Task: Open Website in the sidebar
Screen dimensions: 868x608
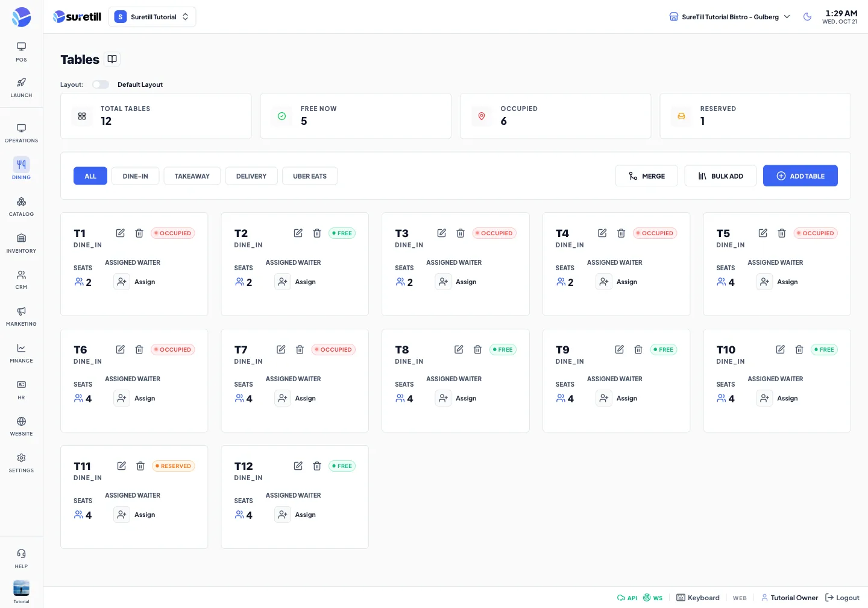Action: [x=21, y=426]
